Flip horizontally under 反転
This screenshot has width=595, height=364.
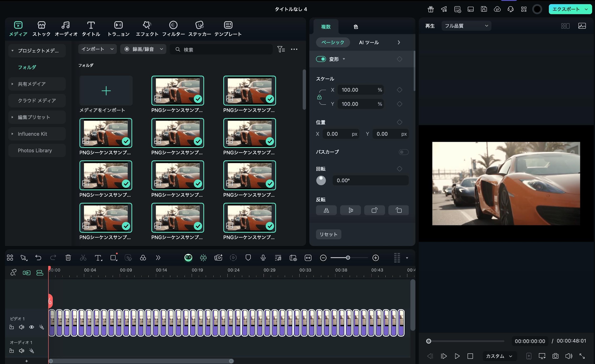click(326, 210)
